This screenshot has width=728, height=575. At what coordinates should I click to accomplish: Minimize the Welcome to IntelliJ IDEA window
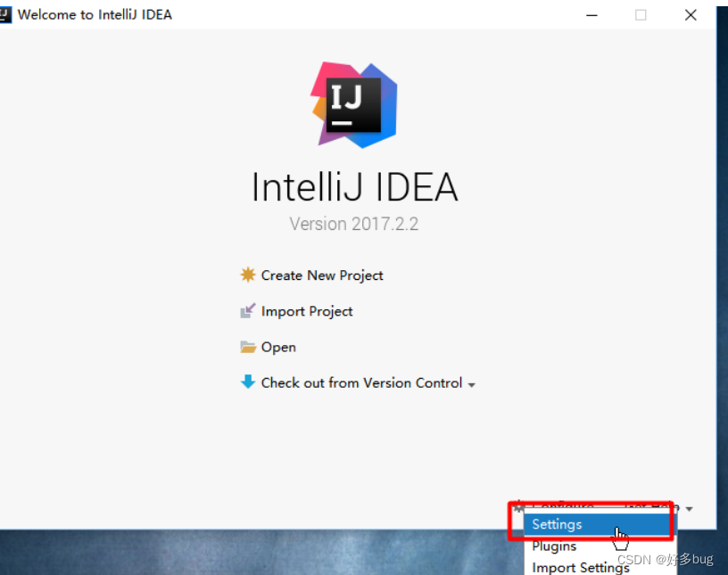coord(591,15)
